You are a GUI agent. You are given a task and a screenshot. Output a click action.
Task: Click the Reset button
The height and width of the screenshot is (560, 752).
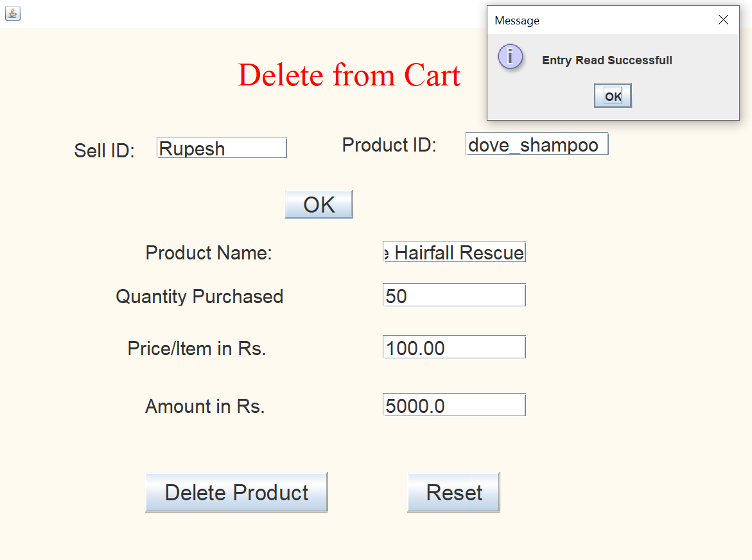click(453, 493)
